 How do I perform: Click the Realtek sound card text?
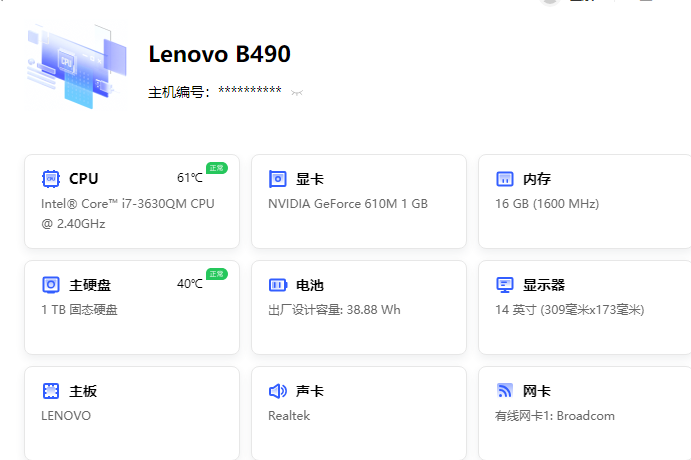(x=289, y=416)
